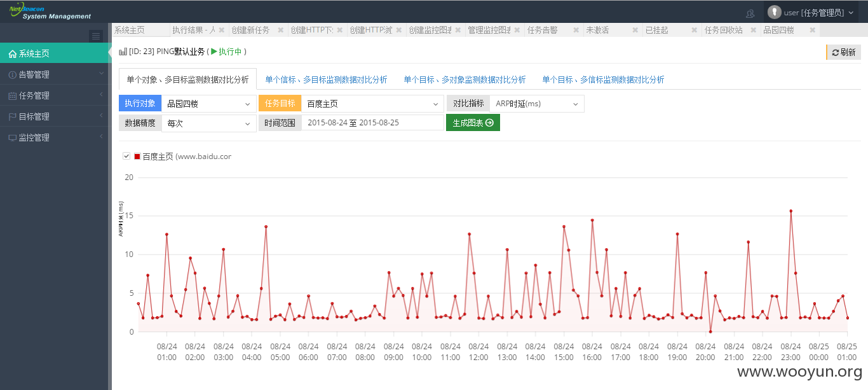Close the 创建监控图表 tab
Viewport: 868px width, 390px height.
tap(458, 30)
